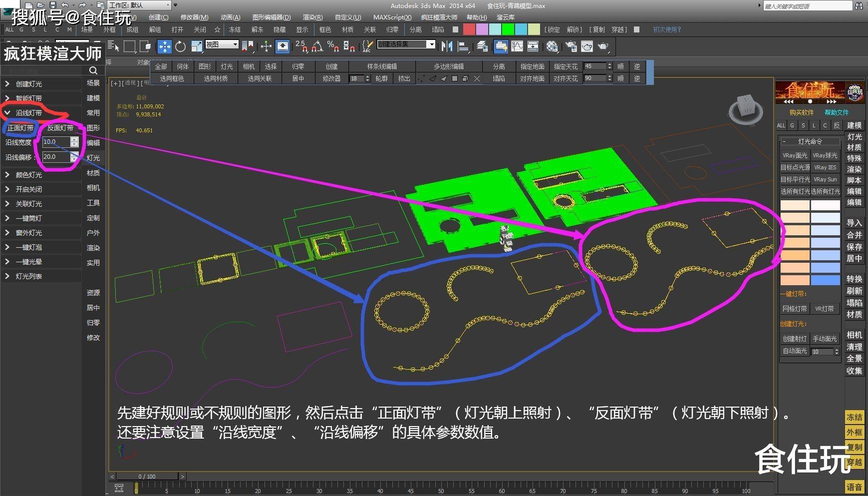Open the Schematic View icon

pyautogui.click(x=533, y=46)
